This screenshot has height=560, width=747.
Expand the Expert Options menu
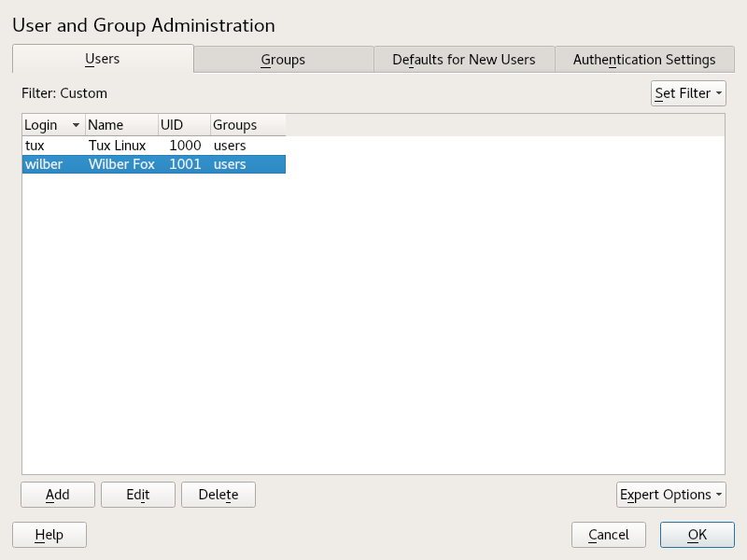point(670,495)
